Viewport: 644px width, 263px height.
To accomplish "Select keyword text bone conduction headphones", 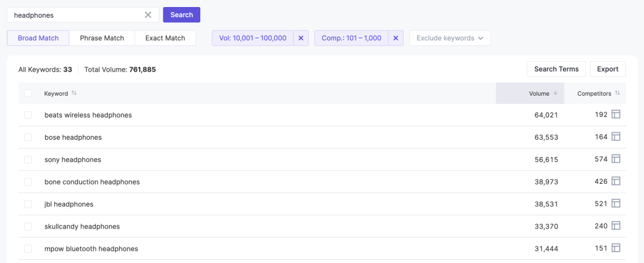I will coord(92,182).
